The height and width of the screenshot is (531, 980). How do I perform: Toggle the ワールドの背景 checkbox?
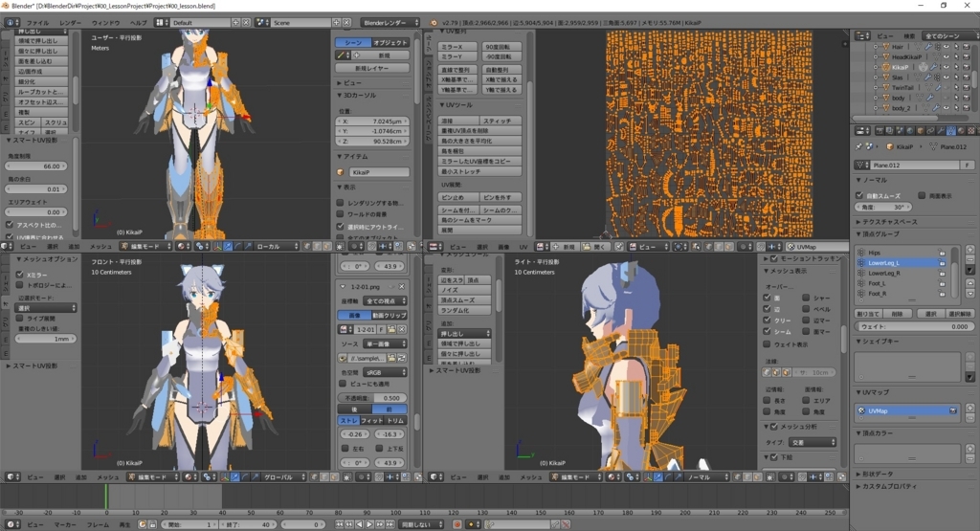tap(341, 214)
